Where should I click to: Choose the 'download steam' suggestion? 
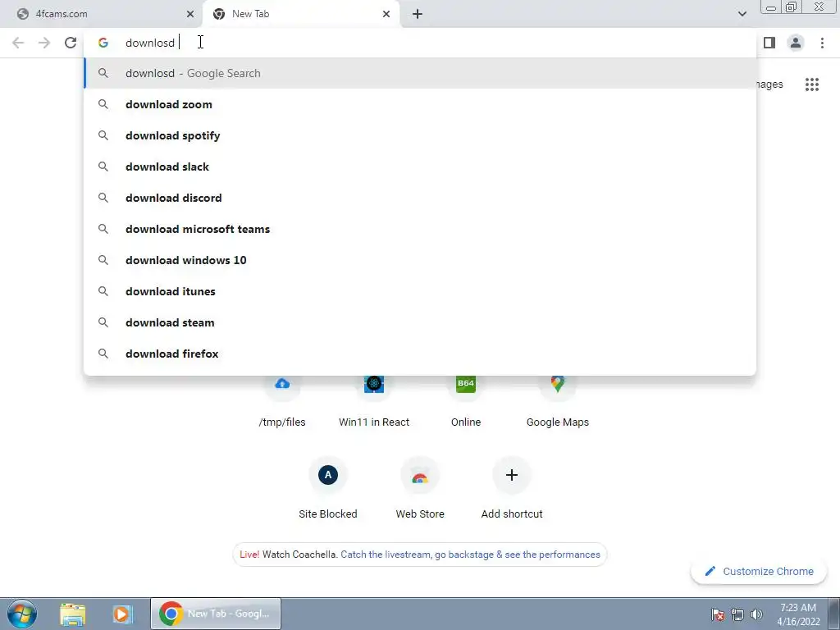point(420,322)
